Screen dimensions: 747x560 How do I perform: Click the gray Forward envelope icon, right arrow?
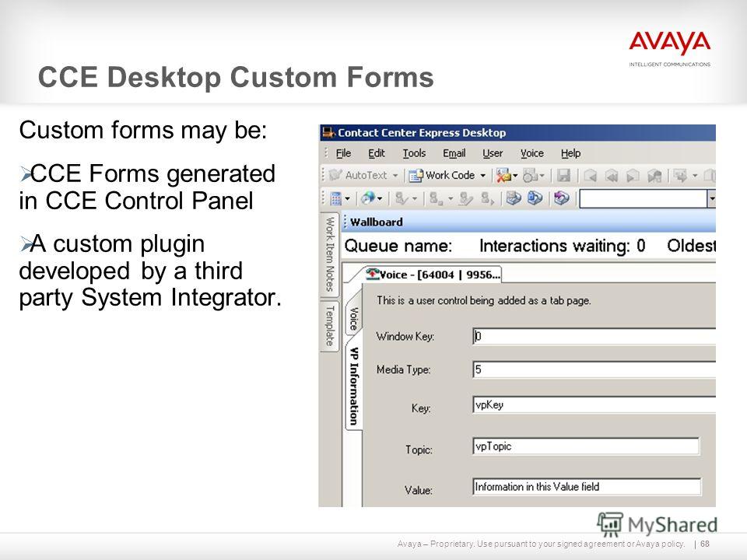click(633, 176)
